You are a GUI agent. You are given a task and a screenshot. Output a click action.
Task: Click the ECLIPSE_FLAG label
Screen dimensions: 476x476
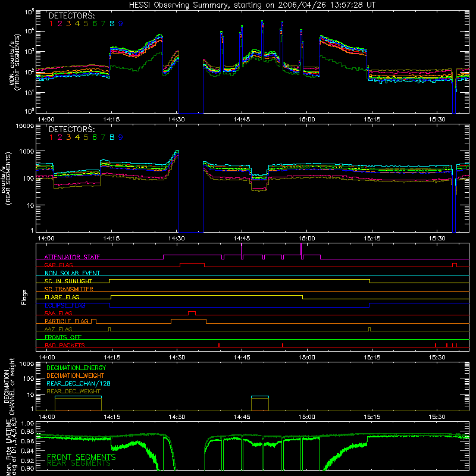click(x=65, y=305)
